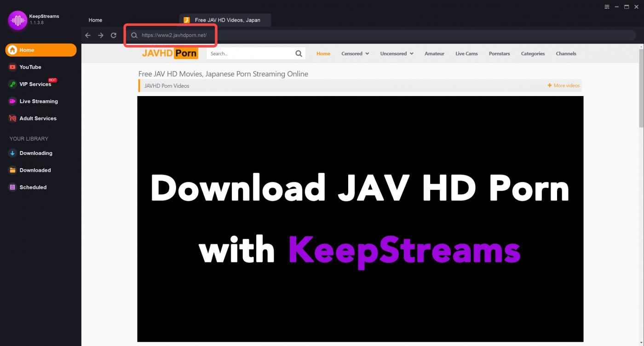Click the page heading 'Free JAV HD Movies'
The width and height of the screenshot is (644, 346).
point(223,74)
